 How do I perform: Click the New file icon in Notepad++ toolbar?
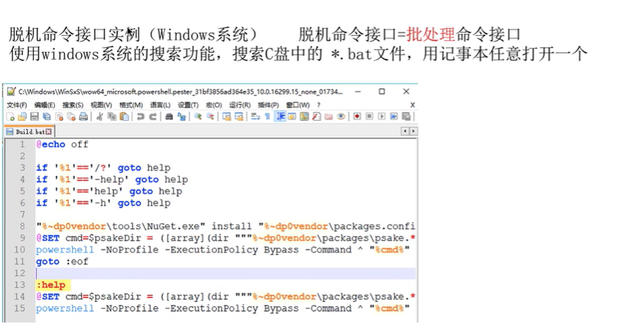click(11, 117)
